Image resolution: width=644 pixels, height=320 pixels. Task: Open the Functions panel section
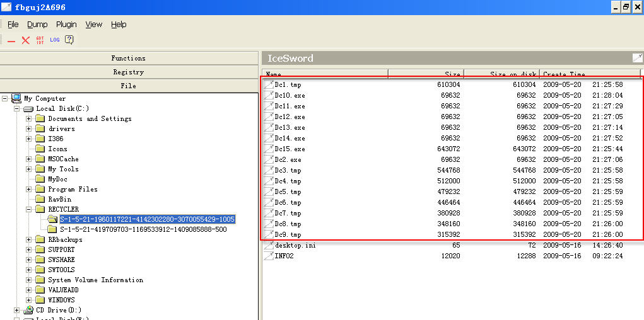pyautogui.click(x=129, y=58)
